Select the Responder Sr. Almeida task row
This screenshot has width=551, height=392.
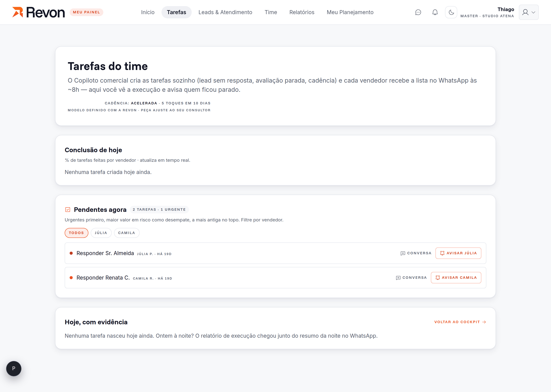click(275, 253)
